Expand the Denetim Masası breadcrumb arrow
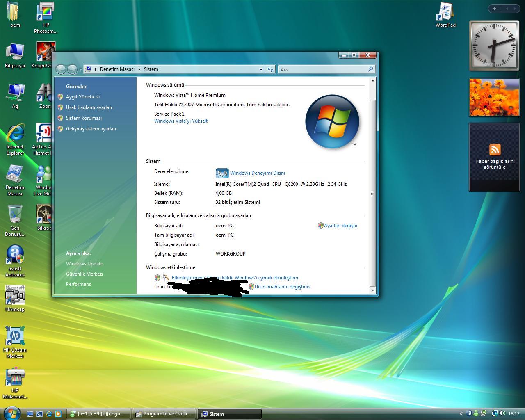The height and width of the screenshot is (420, 525). coord(139,69)
